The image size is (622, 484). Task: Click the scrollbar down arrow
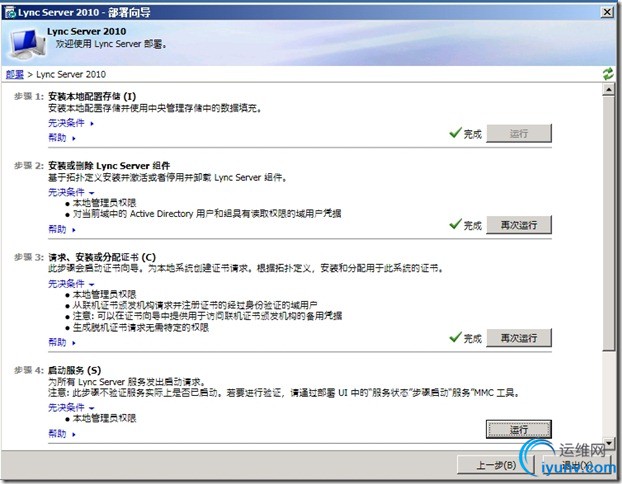(x=609, y=443)
